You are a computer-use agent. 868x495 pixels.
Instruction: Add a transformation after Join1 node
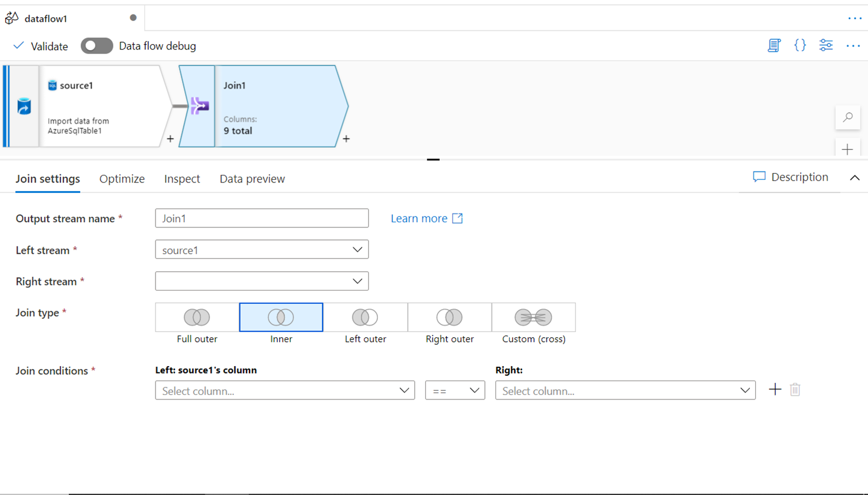(x=346, y=139)
